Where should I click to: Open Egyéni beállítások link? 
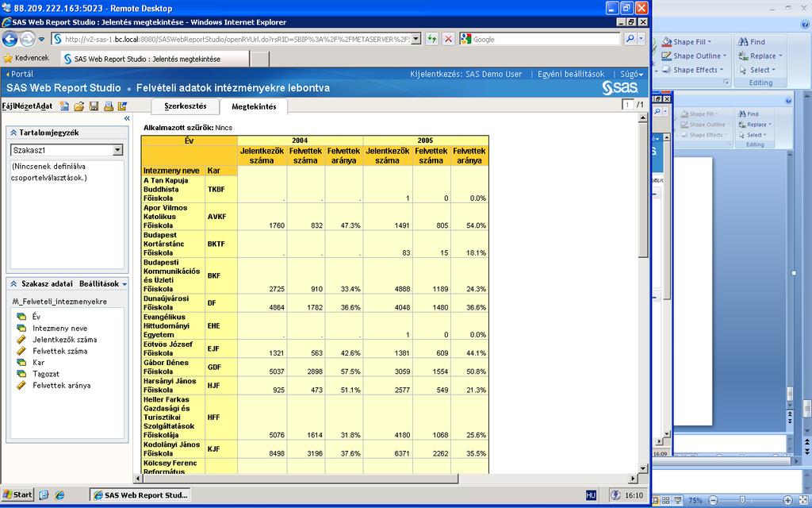(x=571, y=74)
